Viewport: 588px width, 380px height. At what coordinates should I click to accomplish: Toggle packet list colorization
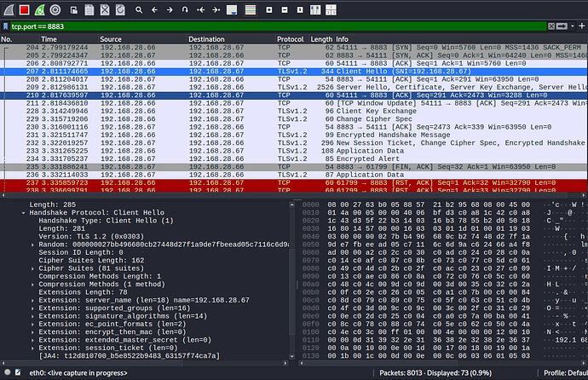coord(251,10)
